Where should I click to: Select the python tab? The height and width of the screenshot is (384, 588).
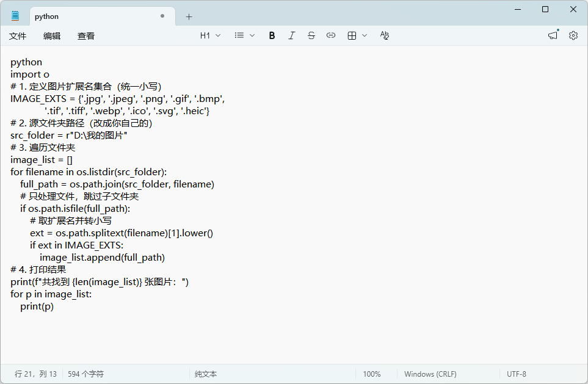(102, 16)
